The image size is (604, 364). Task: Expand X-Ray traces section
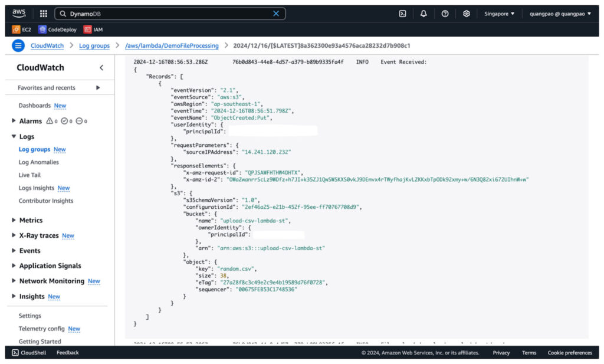point(14,235)
